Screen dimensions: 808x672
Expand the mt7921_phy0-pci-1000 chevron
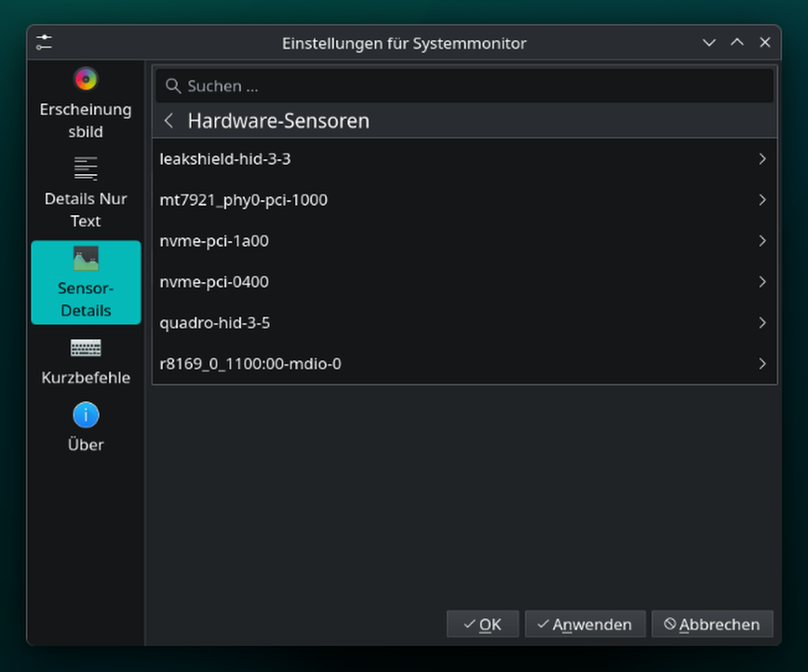pyautogui.click(x=762, y=200)
